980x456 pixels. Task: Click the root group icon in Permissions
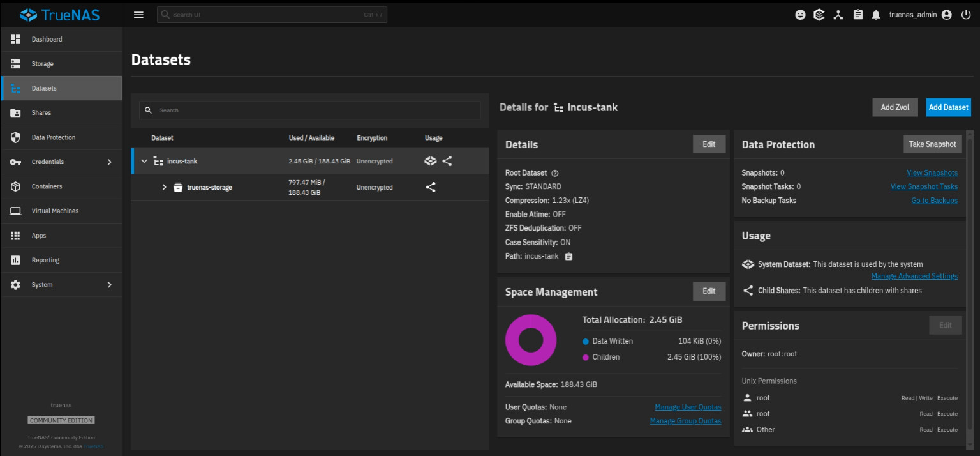748,414
